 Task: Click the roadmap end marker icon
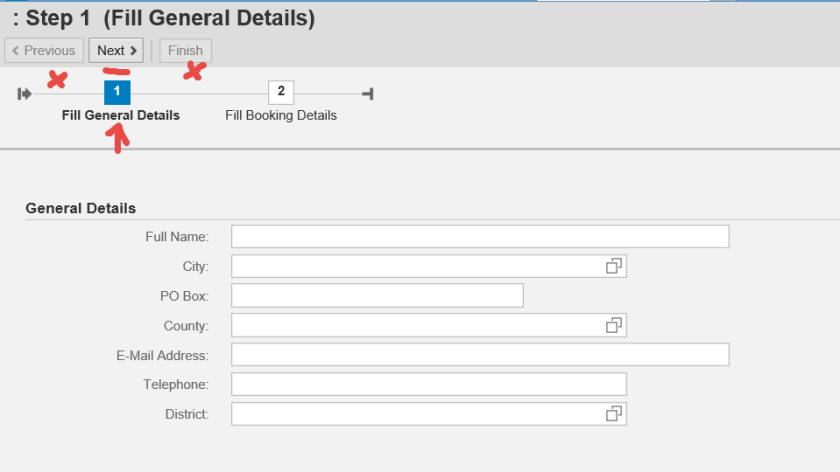[x=368, y=94]
